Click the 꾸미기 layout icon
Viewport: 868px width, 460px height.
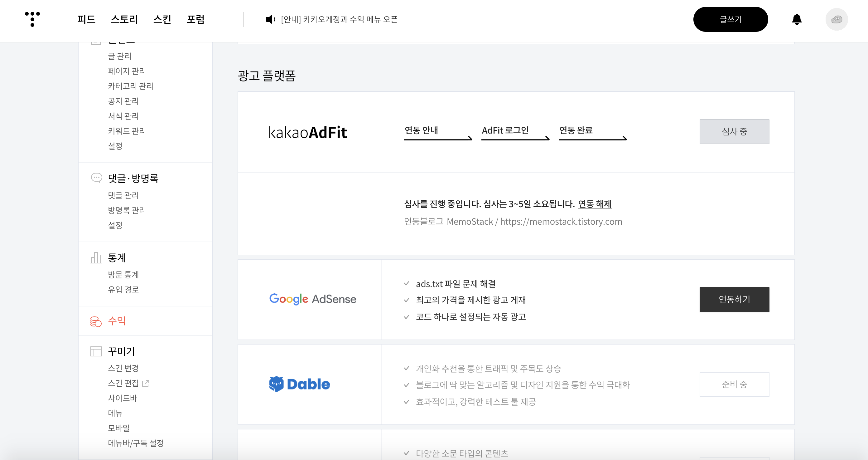coord(96,351)
